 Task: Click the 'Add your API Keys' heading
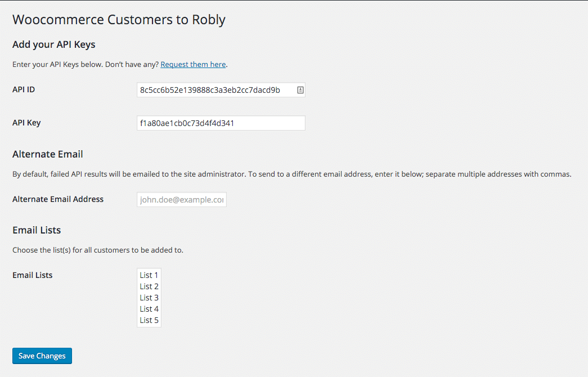coord(53,44)
